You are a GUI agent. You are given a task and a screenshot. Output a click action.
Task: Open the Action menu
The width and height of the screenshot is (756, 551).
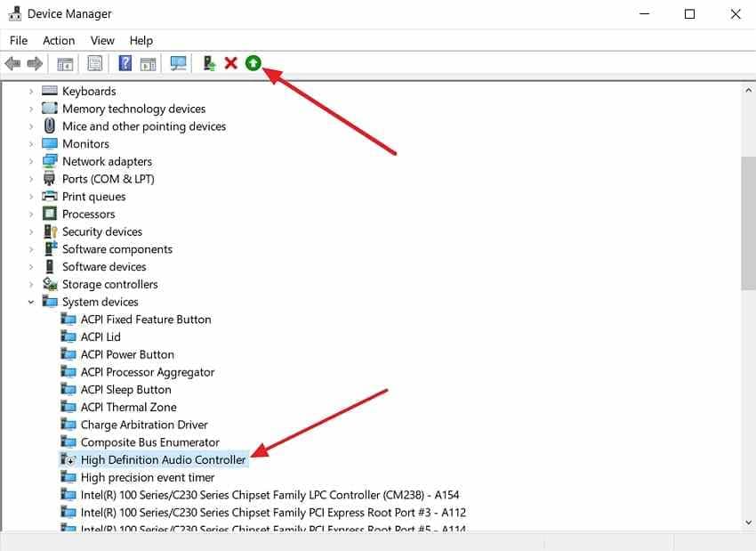[x=59, y=41]
